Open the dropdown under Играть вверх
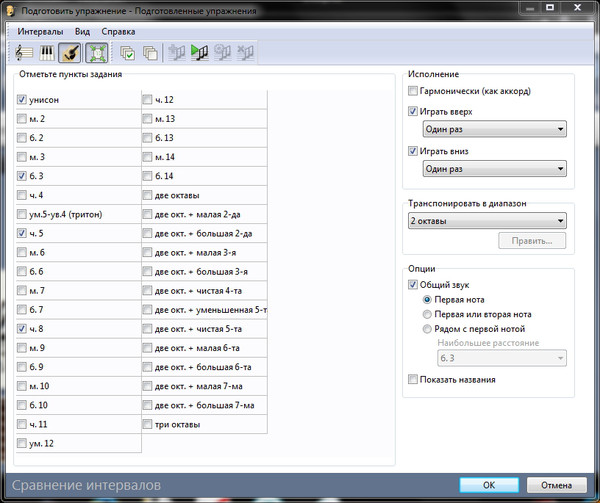600x503 pixels. [x=494, y=129]
